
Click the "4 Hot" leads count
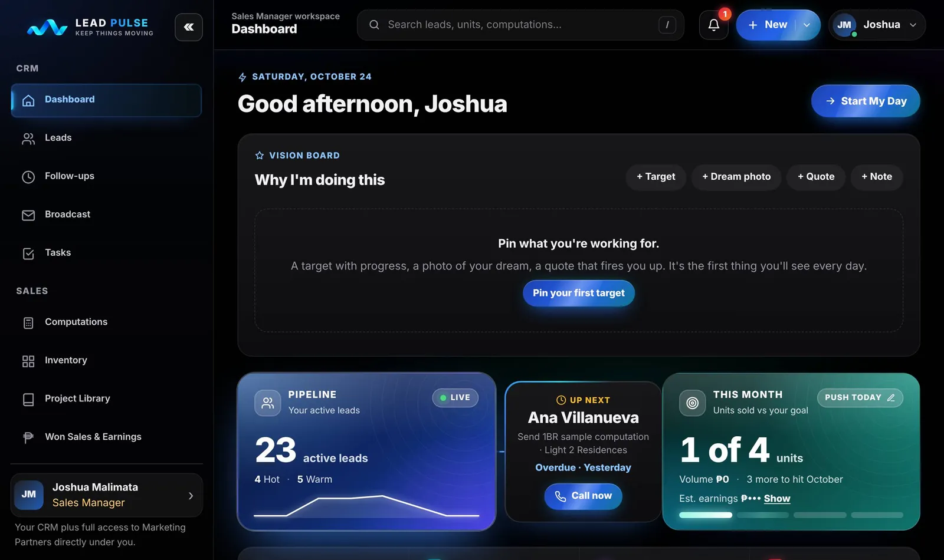tap(267, 480)
